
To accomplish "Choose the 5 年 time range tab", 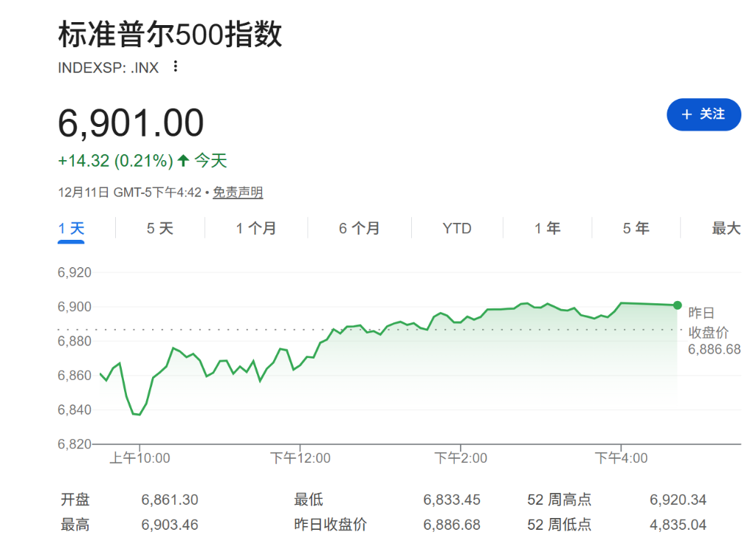I will [x=636, y=228].
